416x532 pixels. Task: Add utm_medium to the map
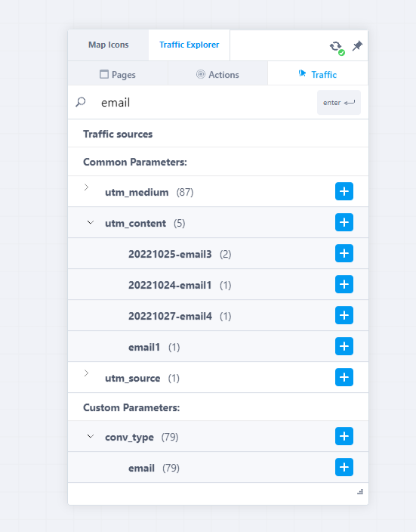pos(344,191)
